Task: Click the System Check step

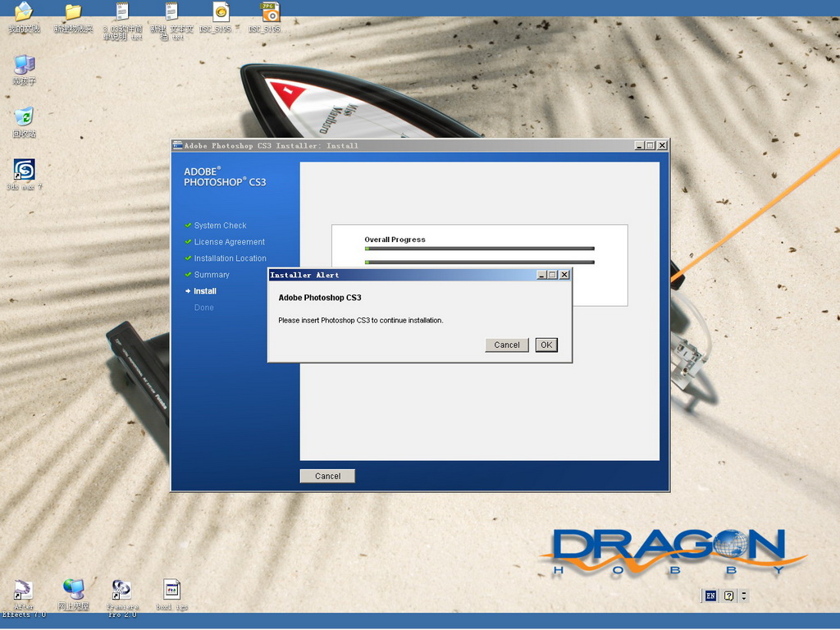Action: coord(220,226)
